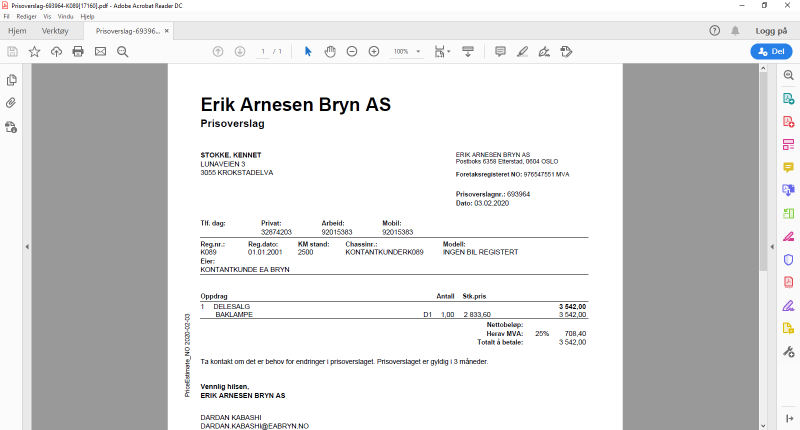
Task: Click the Logg på sign-in link
Action: pos(771,31)
